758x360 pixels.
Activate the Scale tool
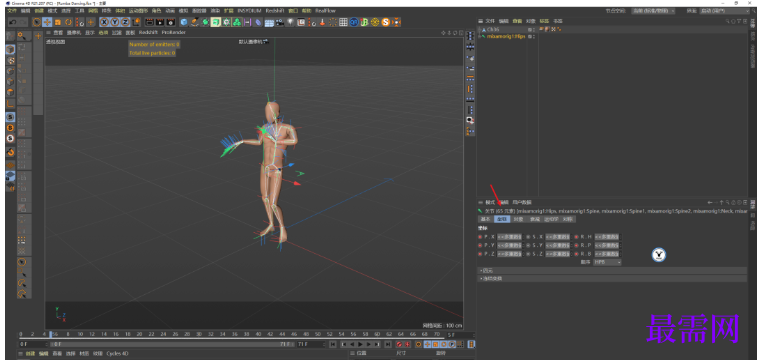click(58, 22)
